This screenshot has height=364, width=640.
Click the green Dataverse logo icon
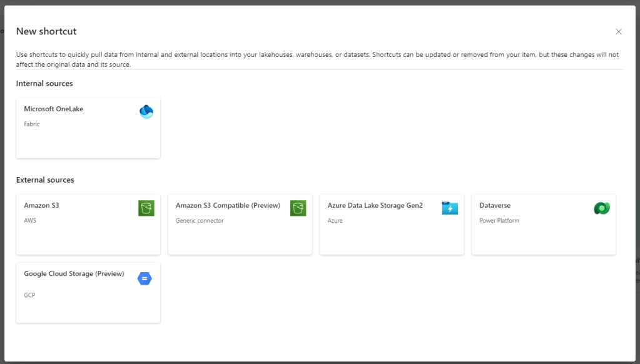tap(602, 208)
